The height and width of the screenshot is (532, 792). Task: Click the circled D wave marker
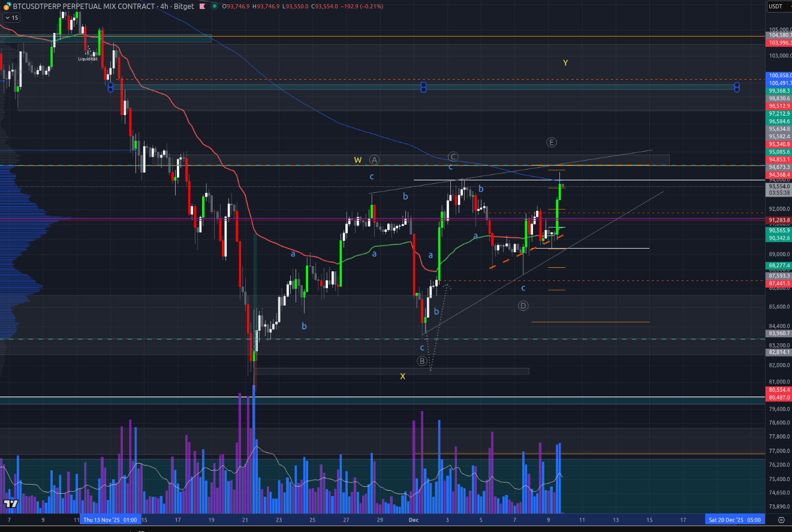(x=523, y=306)
